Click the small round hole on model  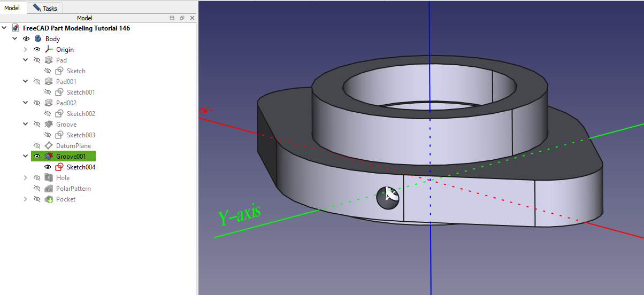coord(388,198)
